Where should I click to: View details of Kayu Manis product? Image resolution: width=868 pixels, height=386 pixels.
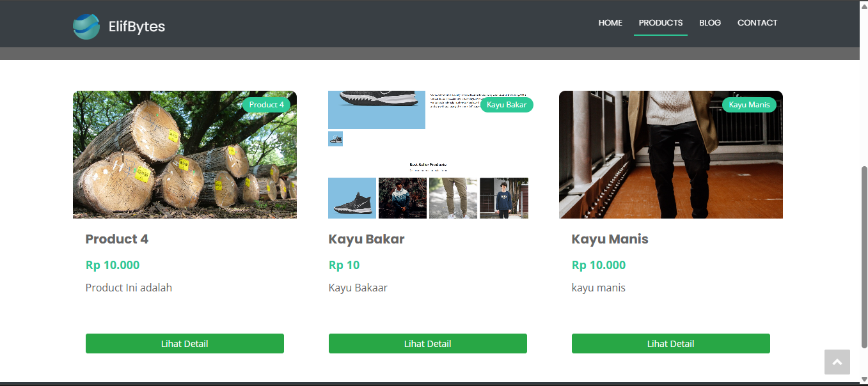pos(670,344)
